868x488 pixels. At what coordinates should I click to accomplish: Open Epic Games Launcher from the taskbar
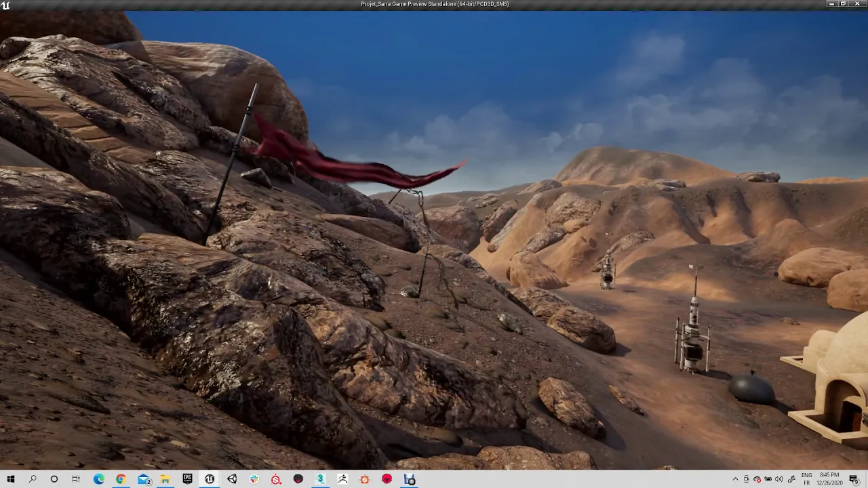tap(188, 479)
